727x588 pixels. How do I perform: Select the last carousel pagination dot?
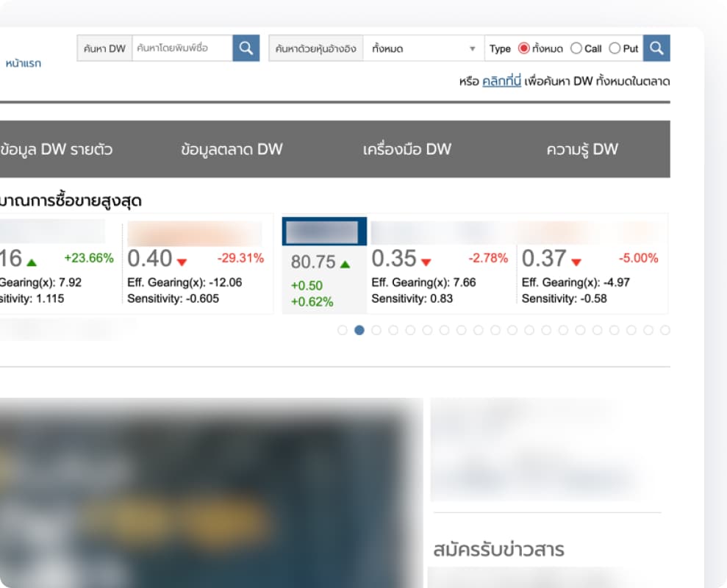coord(665,330)
